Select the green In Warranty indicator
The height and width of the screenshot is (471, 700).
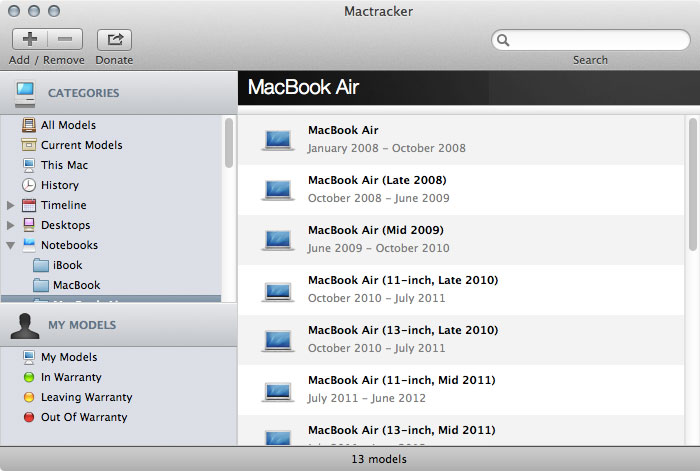pyautogui.click(x=29, y=377)
